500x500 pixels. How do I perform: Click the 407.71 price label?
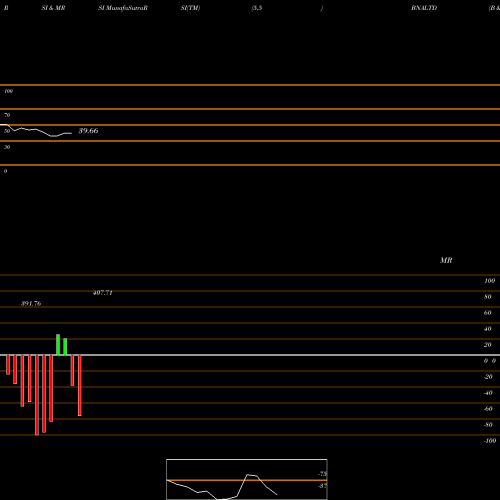[103, 293]
